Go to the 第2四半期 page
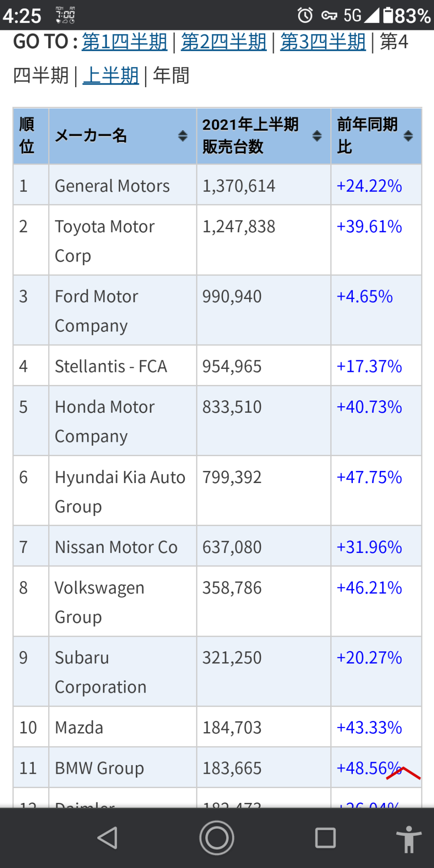This screenshot has height=868, width=434. coord(224,42)
